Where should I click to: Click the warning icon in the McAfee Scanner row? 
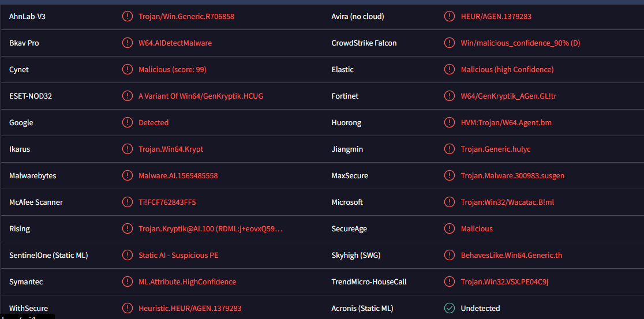128,202
